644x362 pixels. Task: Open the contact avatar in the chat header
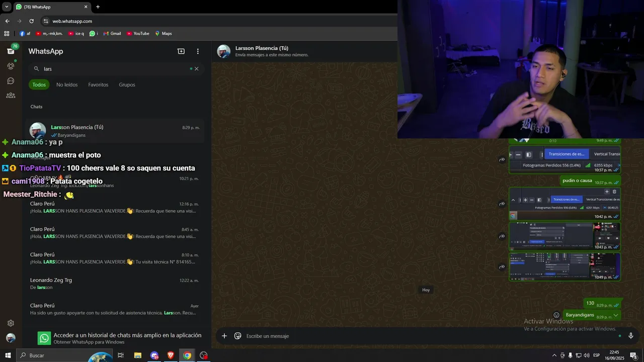224,51
